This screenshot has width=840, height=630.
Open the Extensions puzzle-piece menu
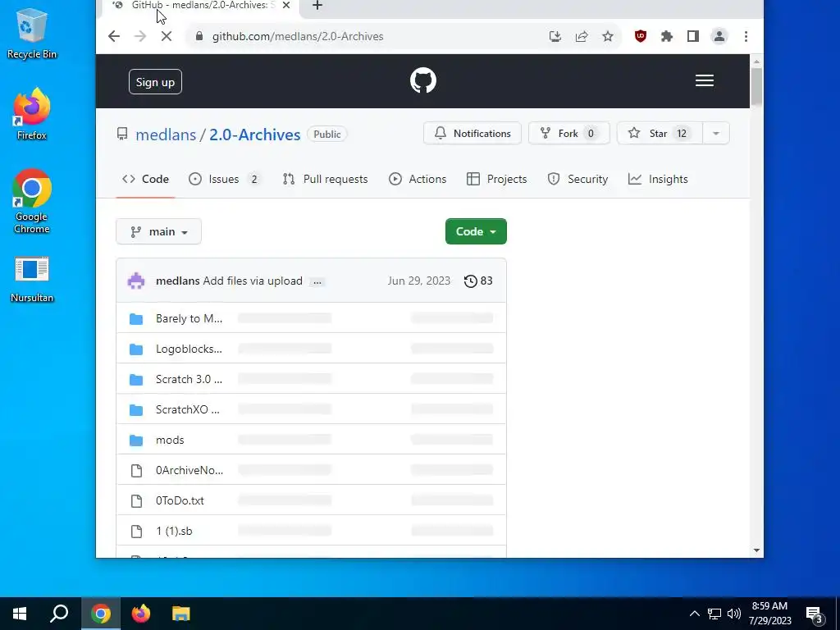[x=666, y=36]
